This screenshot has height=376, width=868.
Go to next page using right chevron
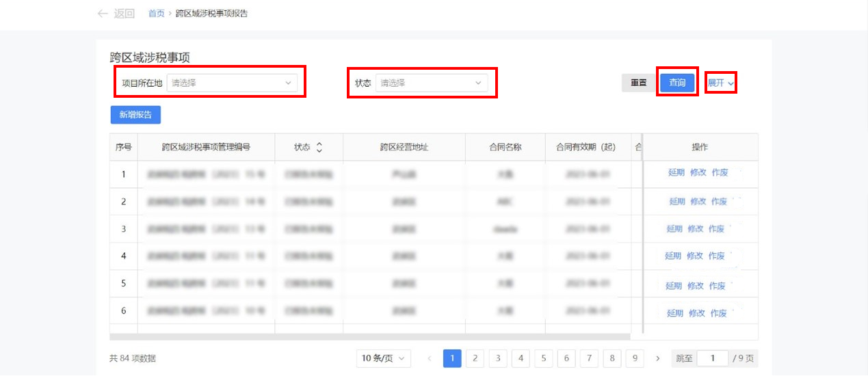(658, 358)
